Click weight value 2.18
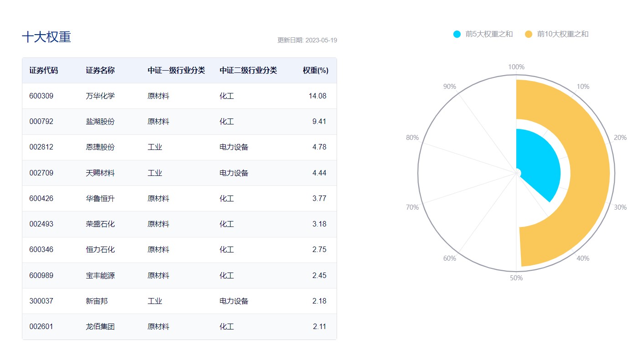This screenshot has width=644, height=350. coord(319,301)
